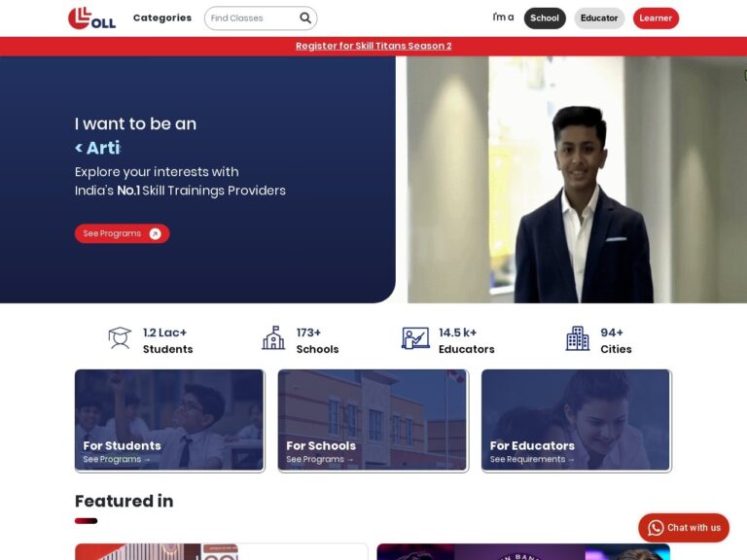Click the I want to be an text
The image size is (747, 560).
pos(135,123)
